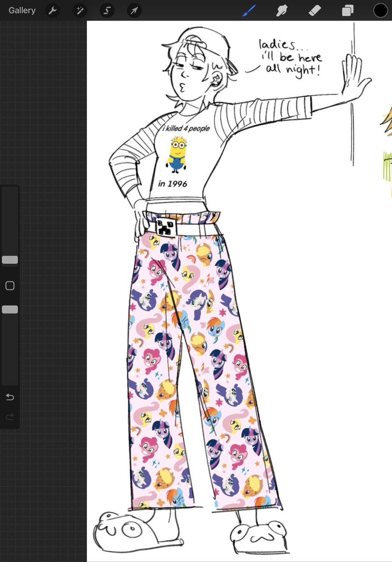Image resolution: width=392 pixels, height=562 pixels.
Task: Click the brush size slider handle
Action: [10, 260]
